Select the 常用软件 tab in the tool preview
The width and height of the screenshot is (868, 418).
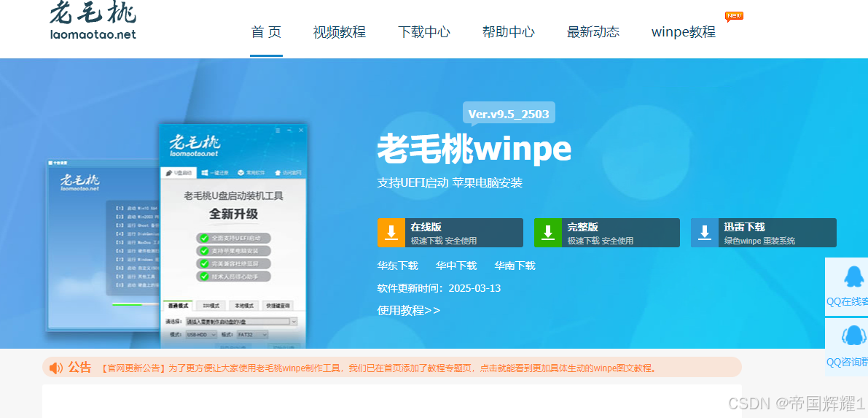(250, 173)
